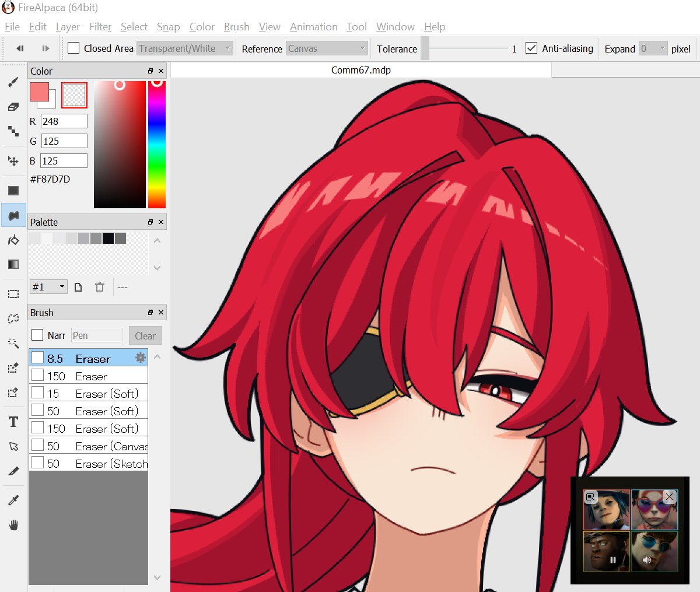Open settings gear for 8.5 Eraser

pyautogui.click(x=141, y=358)
